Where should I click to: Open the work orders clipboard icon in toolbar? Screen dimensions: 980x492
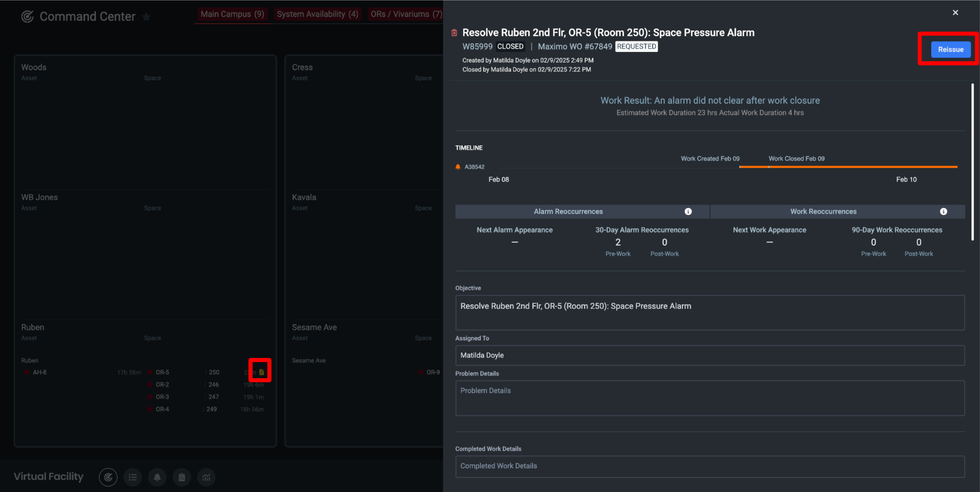(181, 477)
